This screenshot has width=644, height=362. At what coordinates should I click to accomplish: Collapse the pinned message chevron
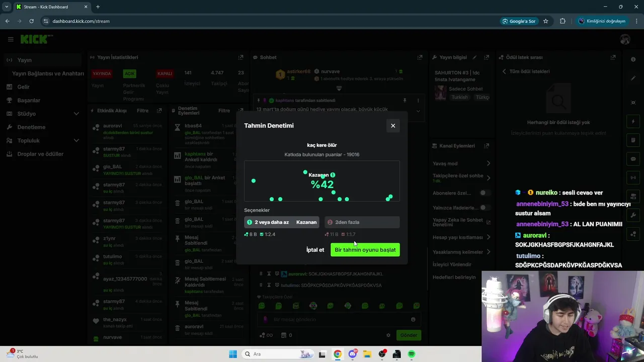tap(418, 111)
